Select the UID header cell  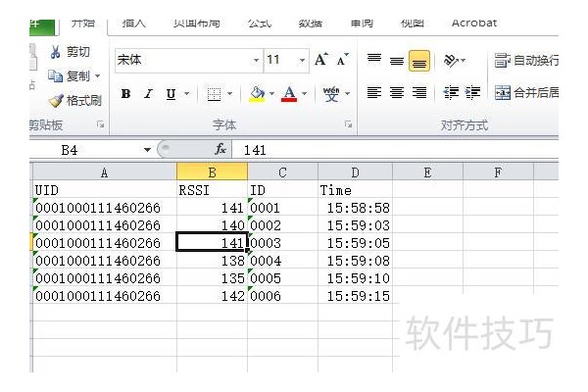point(105,190)
